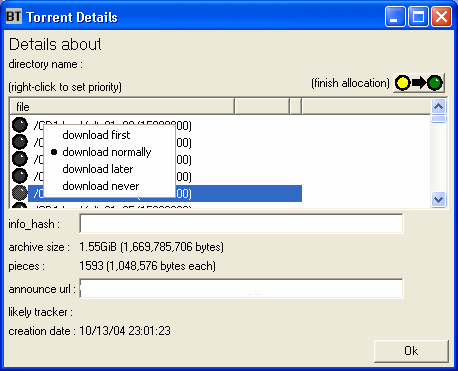Image resolution: width=458 pixels, height=371 pixels.
Task: Click the highlighted file row's blue circle icon
Action: [20, 193]
